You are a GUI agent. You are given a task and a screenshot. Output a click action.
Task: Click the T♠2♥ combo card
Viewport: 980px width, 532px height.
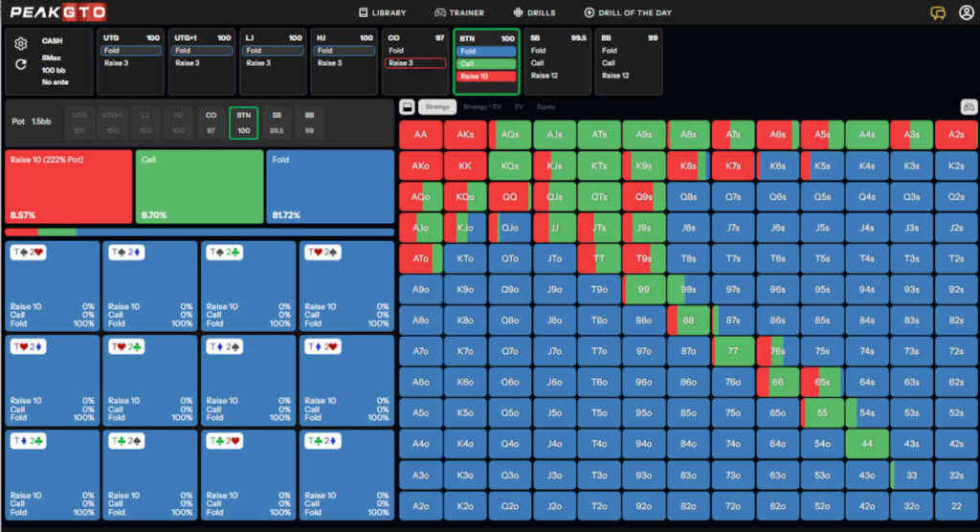[52, 286]
